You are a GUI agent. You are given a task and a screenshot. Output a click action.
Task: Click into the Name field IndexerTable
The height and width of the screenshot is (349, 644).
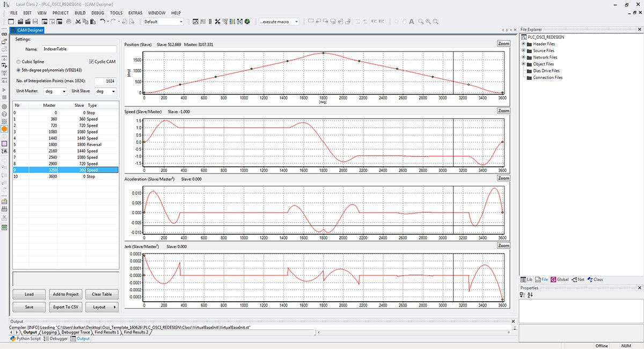(x=79, y=49)
